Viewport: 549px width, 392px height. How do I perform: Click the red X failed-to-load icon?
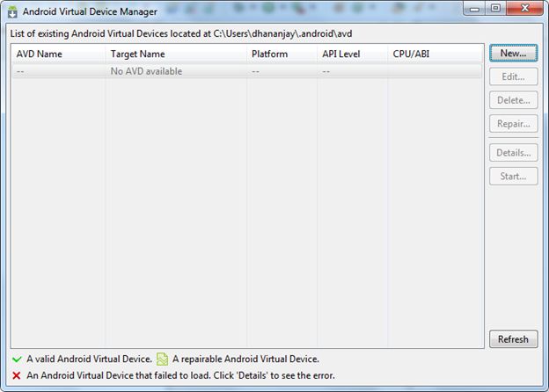pyautogui.click(x=17, y=375)
